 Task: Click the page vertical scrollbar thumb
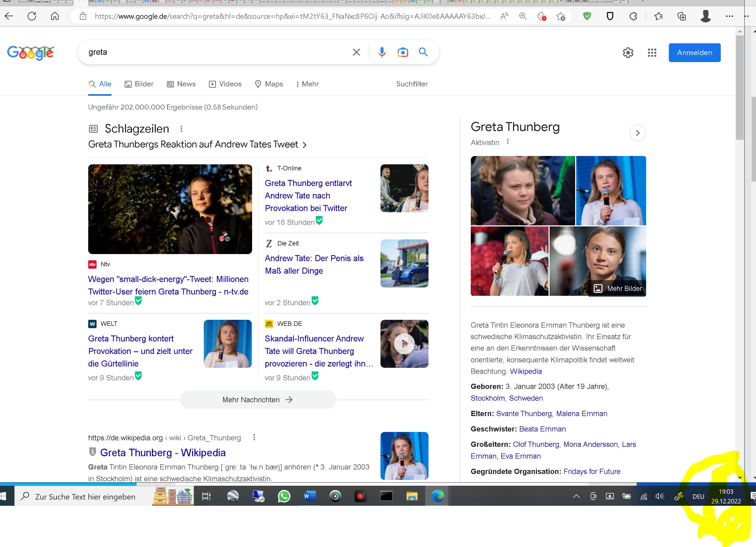point(740,87)
